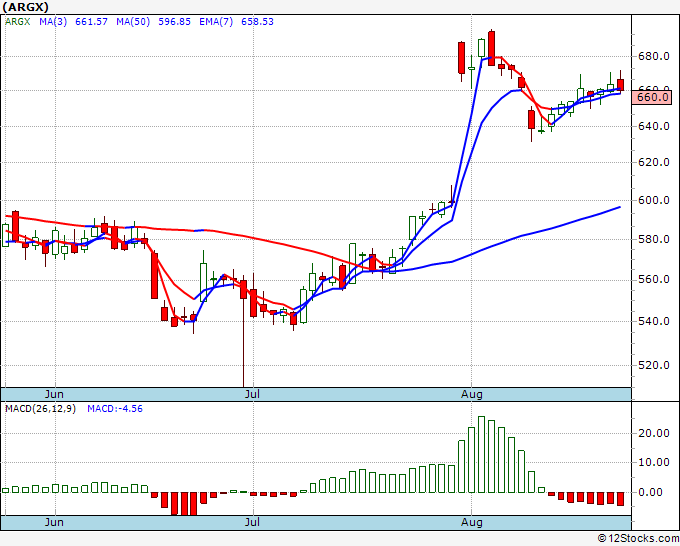
Task: Click the EMA(7) value 658.53
Action: pyautogui.click(x=258, y=22)
